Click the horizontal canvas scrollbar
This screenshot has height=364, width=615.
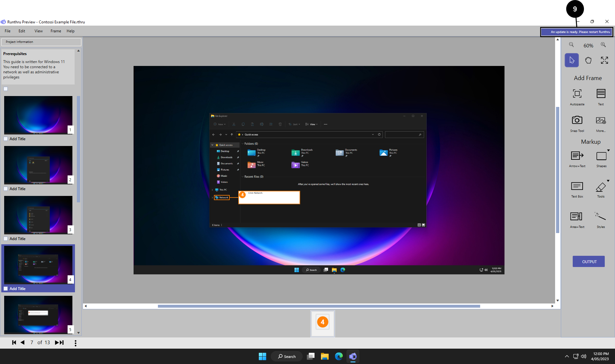(x=319, y=306)
